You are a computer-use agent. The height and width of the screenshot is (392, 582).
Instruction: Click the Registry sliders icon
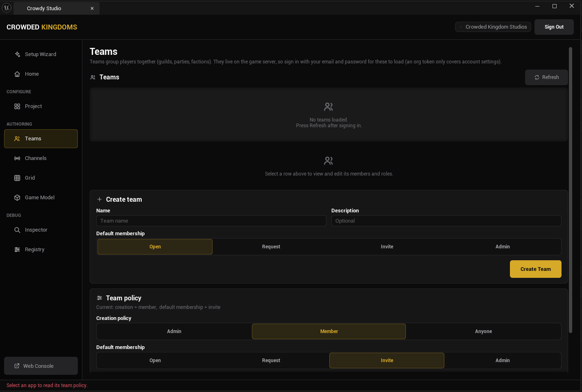click(17, 250)
